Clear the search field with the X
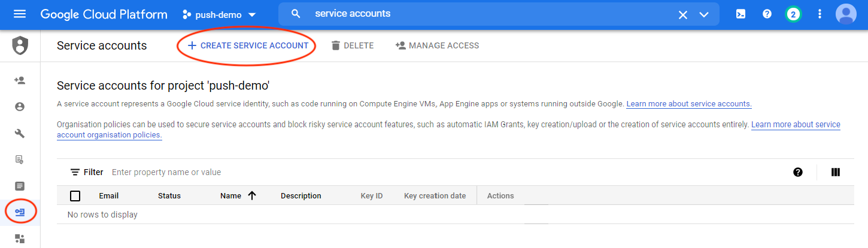This screenshot has width=868, height=248. [x=682, y=14]
